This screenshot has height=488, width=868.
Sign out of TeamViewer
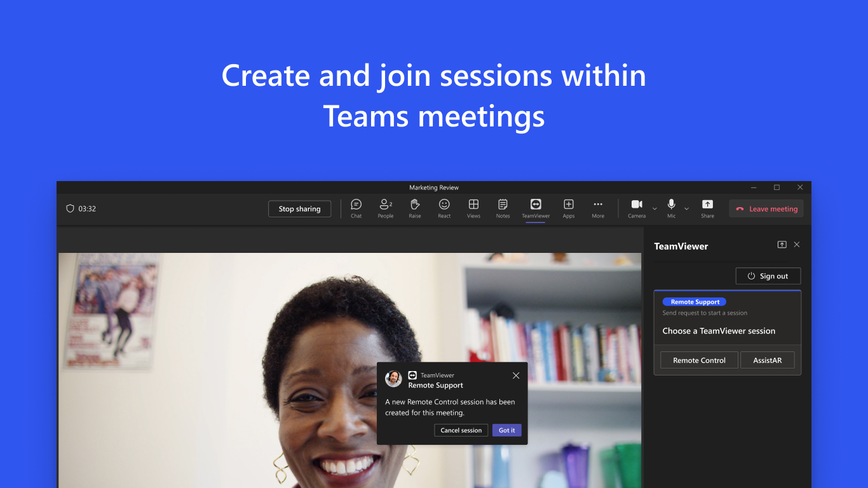[768, 276]
